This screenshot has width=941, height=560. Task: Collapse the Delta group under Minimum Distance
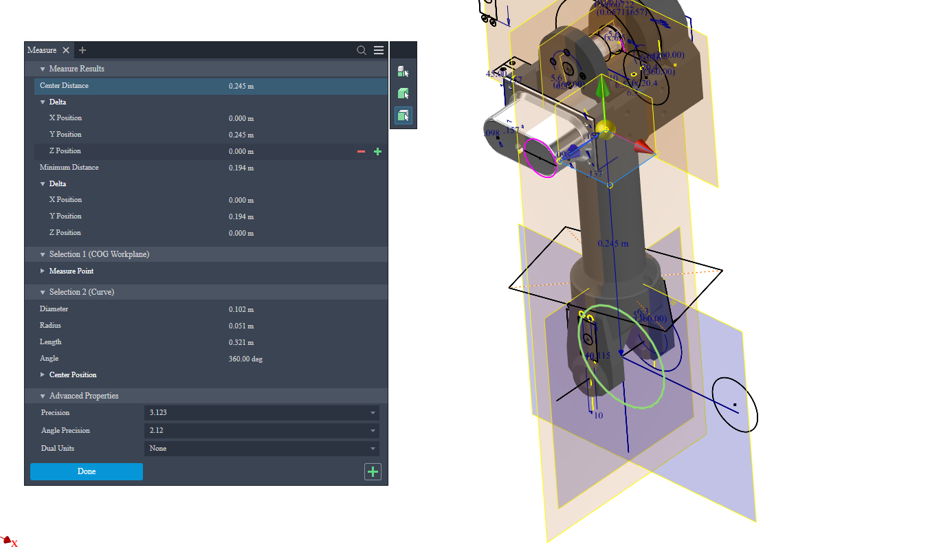(x=43, y=184)
